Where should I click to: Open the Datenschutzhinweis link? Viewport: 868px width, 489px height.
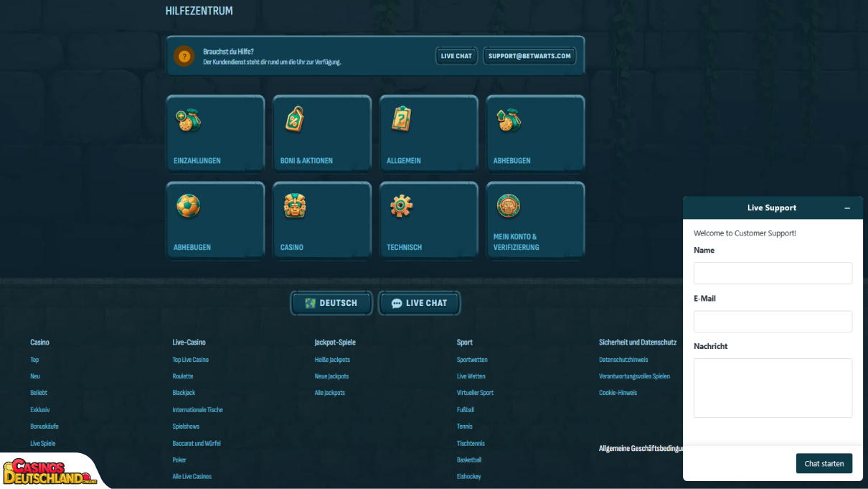pos(623,360)
